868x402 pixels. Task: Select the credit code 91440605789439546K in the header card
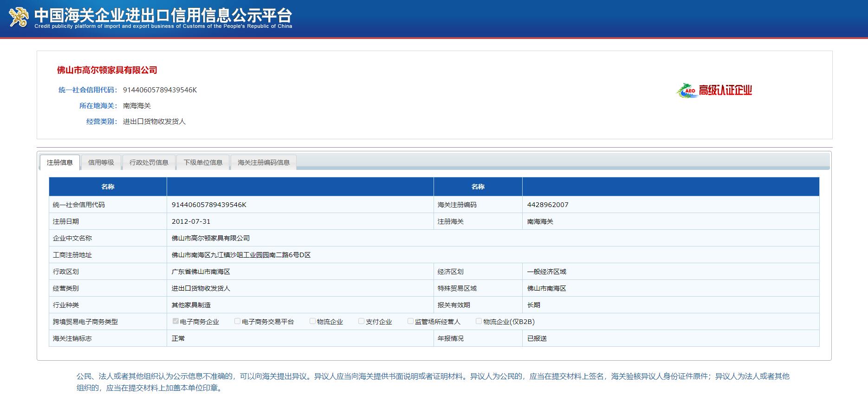click(x=160, y=90)
